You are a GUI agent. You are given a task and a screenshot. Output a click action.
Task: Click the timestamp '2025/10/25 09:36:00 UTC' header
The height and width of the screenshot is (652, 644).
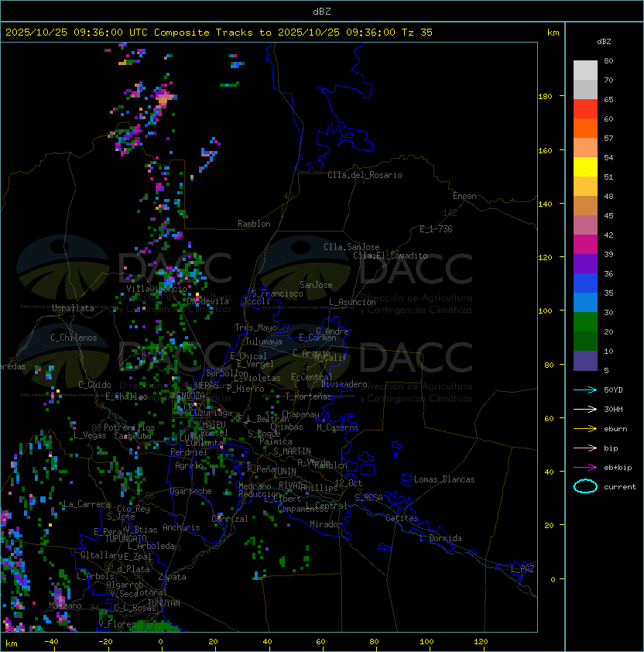pyautogui.click(x=76, y=33)
